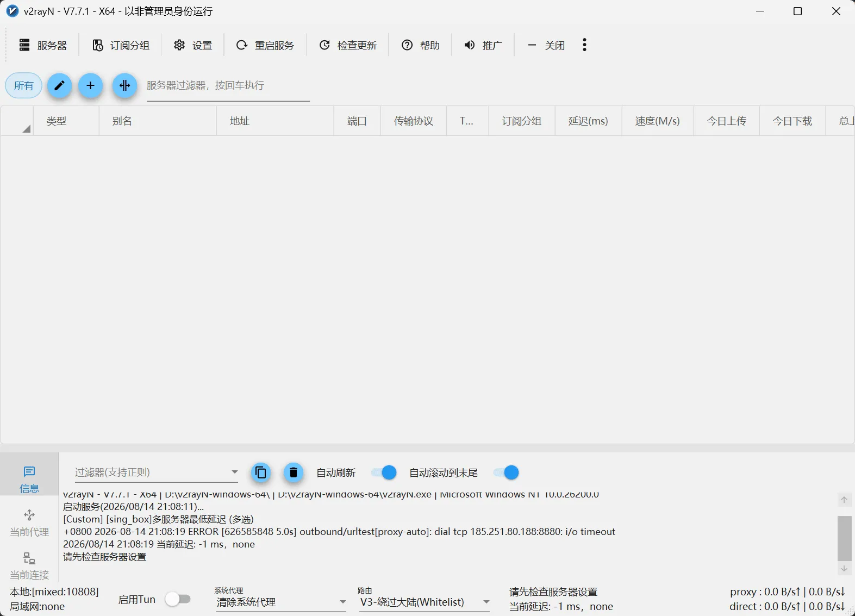Open the three-dot overflow menu

click(x=584, y=45)
